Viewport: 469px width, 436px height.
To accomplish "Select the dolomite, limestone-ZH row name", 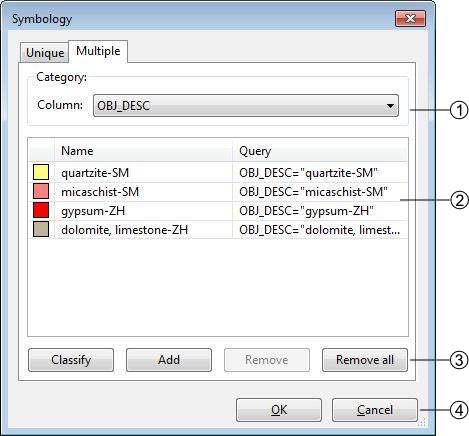I will coord(125,230).
